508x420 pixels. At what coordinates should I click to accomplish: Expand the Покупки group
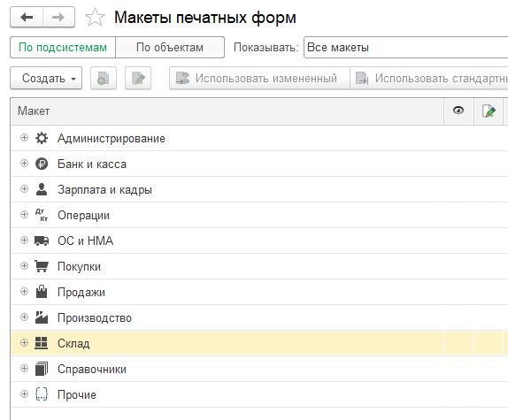tap(24, 266)
